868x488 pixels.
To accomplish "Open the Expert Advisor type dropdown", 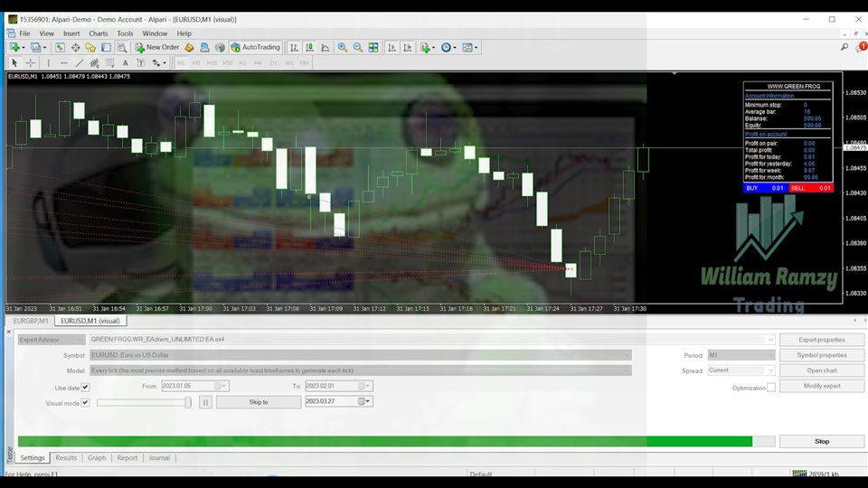I will click(52, 340).
